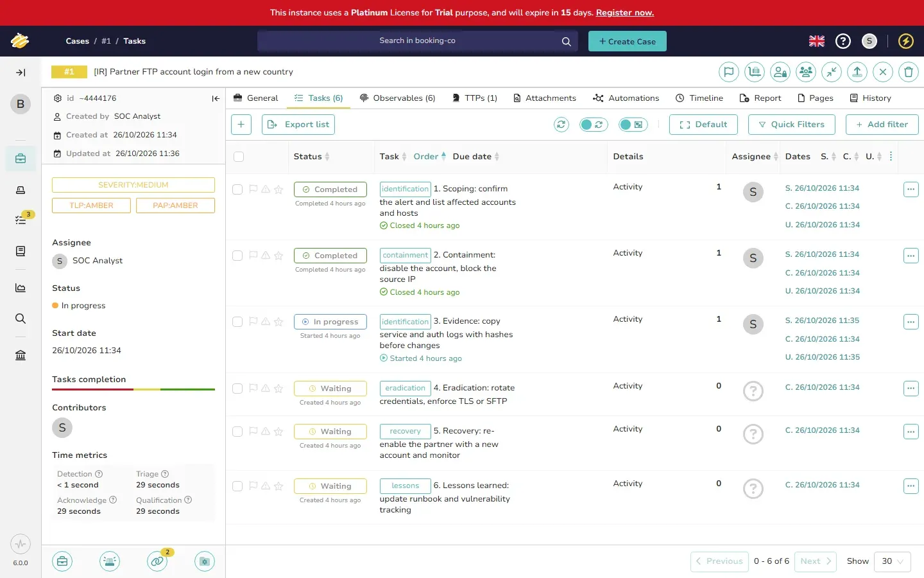Open the dashboards chart icon in sidebar
Image resolution: width=924 pixels, height=578 pixels.
click(21, 288)
